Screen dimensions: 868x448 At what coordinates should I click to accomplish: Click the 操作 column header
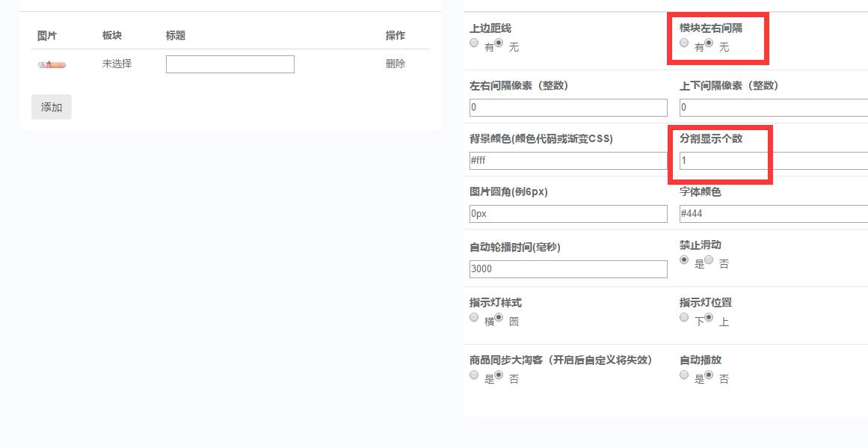coord(395,35)
